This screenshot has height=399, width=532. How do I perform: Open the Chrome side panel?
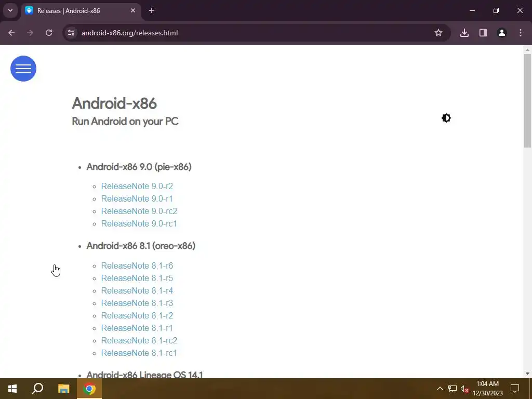pos(483,33)
